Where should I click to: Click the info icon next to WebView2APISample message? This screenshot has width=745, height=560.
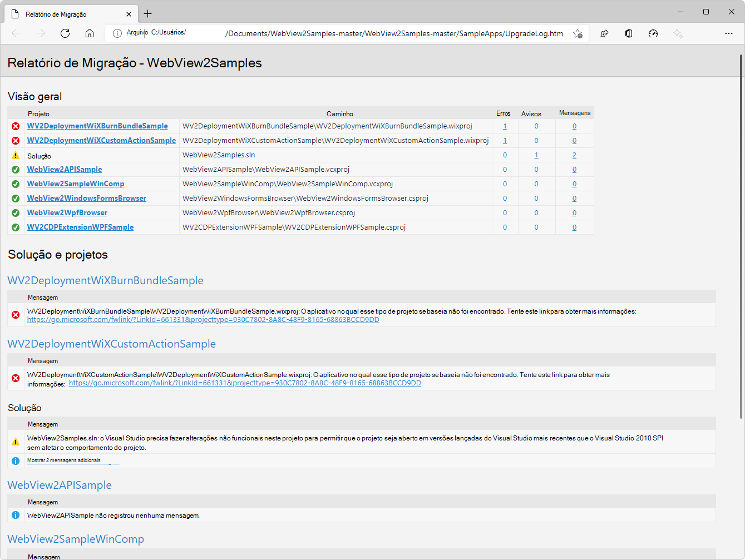[15, 515]
